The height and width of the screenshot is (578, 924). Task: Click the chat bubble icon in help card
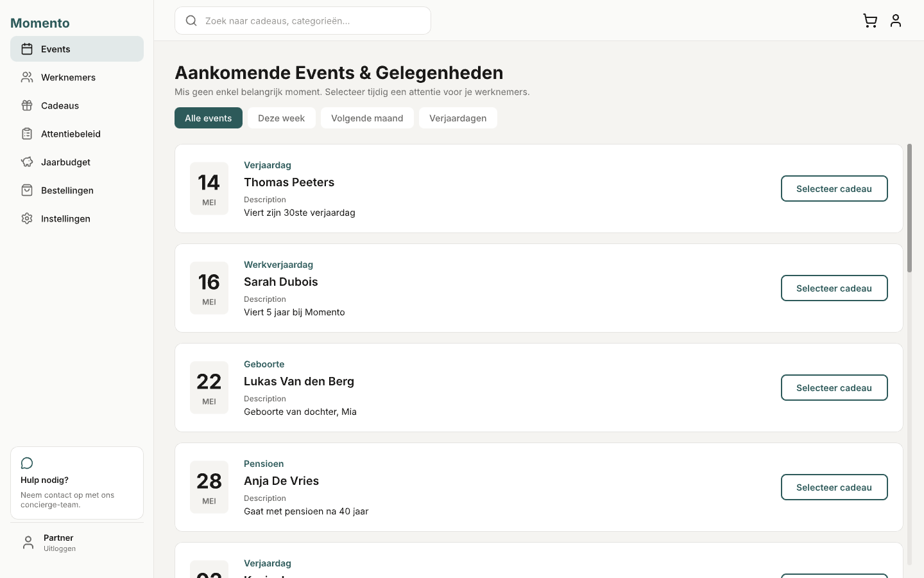(26, 463)
